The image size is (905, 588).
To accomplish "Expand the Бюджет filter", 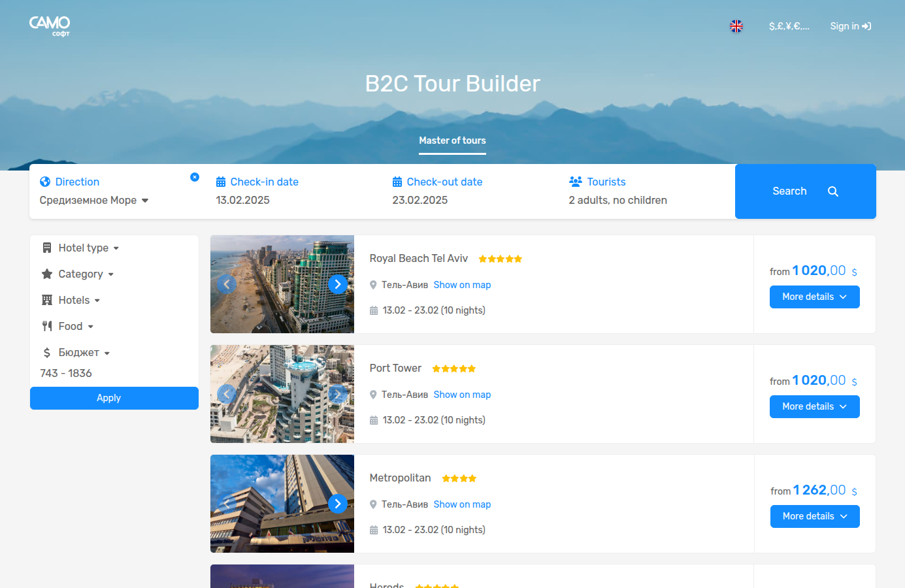I will coord(84,352).
